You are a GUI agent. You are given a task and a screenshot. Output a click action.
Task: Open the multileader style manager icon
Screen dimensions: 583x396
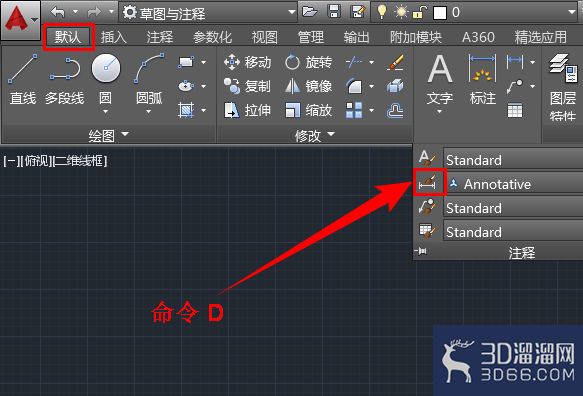(x=427, y=207)
